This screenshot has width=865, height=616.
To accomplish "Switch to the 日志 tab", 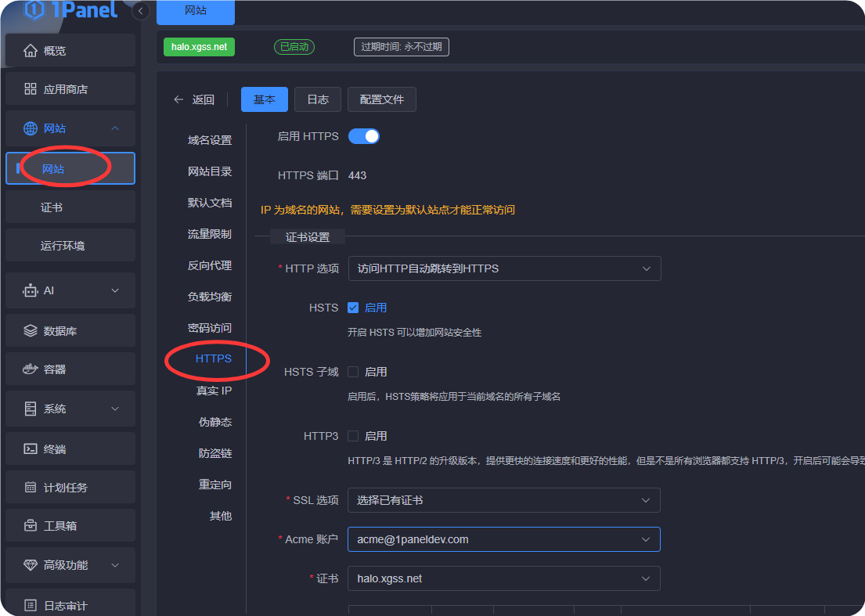I will tap(317, 99).
